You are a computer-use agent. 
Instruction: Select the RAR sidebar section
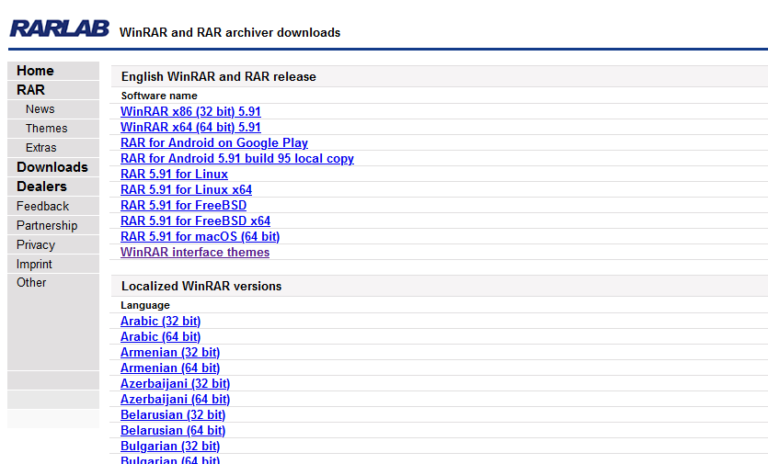tap(30, 90)
